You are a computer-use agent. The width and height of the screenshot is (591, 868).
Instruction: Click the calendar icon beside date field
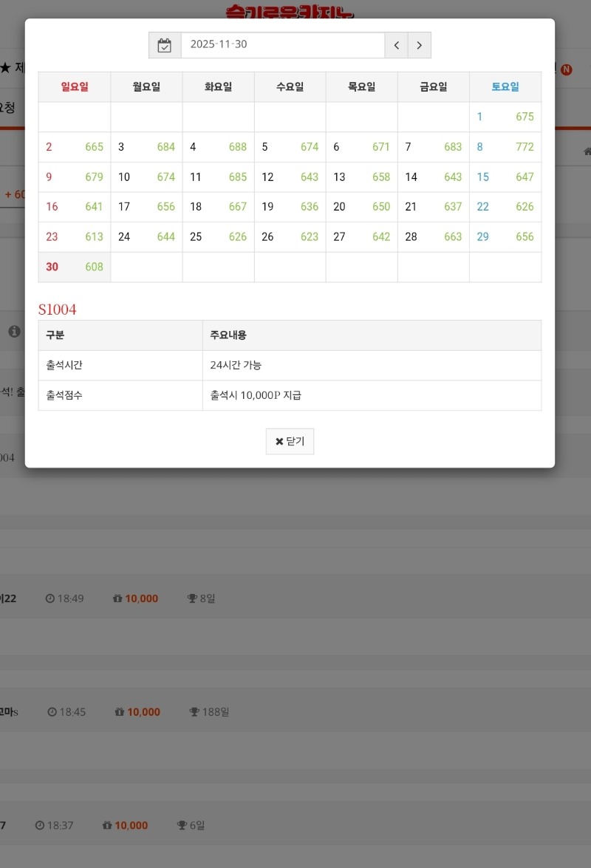pyautogui.click(x=165, y=45)
